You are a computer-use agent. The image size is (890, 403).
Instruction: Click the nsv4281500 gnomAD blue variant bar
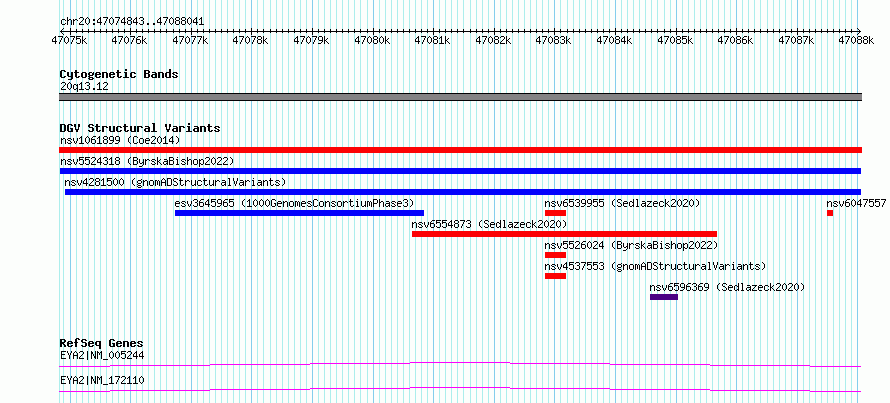pos(463,192)
